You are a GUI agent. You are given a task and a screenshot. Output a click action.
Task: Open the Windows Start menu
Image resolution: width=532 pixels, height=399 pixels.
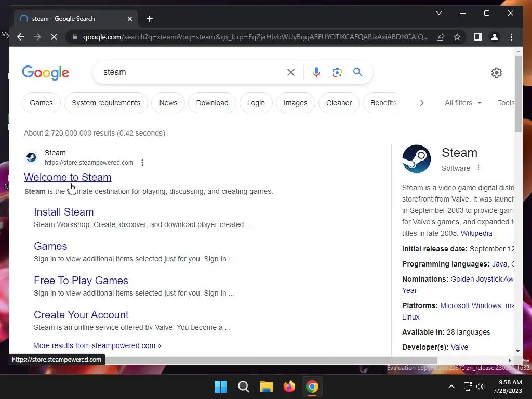coord(220,387)
